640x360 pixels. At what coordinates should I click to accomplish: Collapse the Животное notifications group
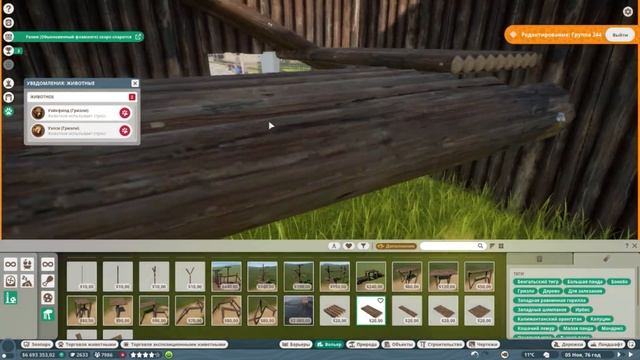pos(132,97)
